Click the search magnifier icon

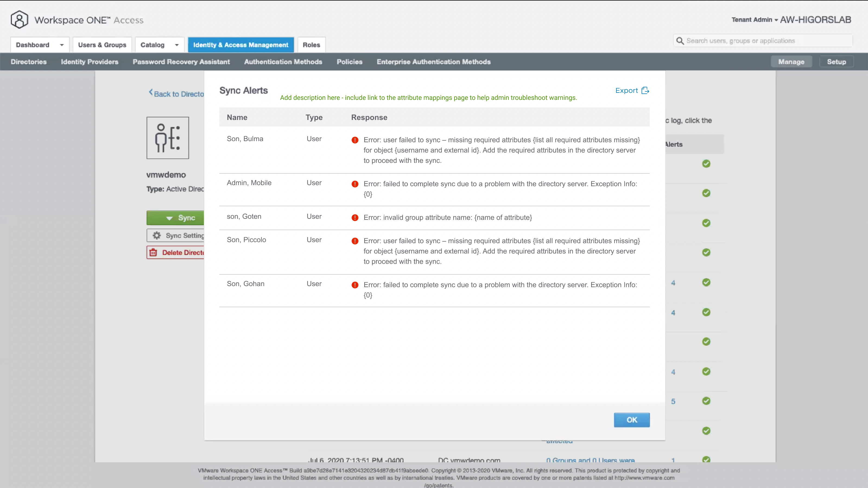[x=680, y=41]
